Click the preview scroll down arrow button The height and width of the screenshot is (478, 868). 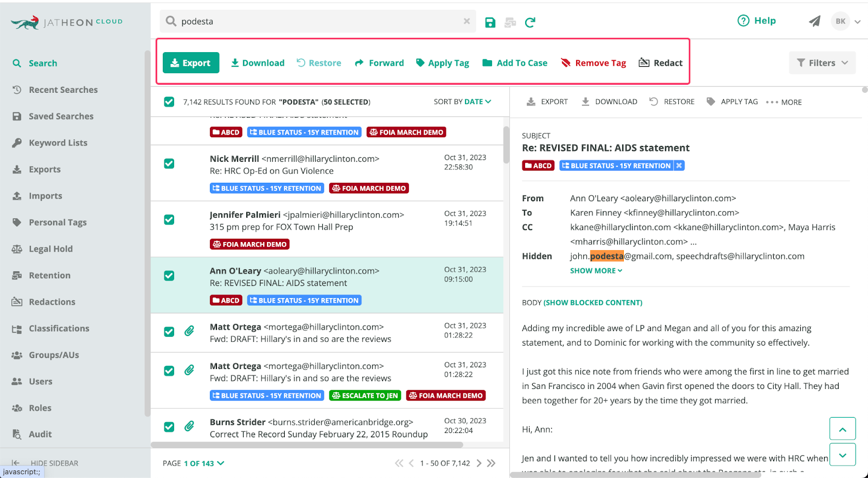843,455
